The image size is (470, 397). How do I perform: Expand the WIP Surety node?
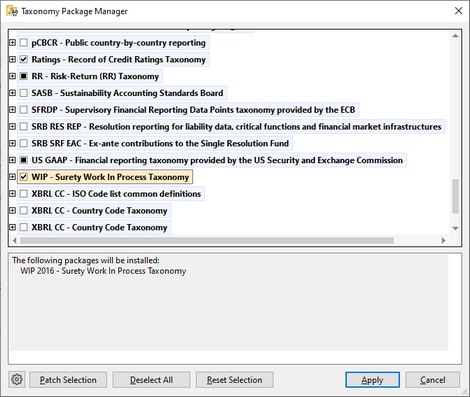pyautogui.click(x=12, y=177)
